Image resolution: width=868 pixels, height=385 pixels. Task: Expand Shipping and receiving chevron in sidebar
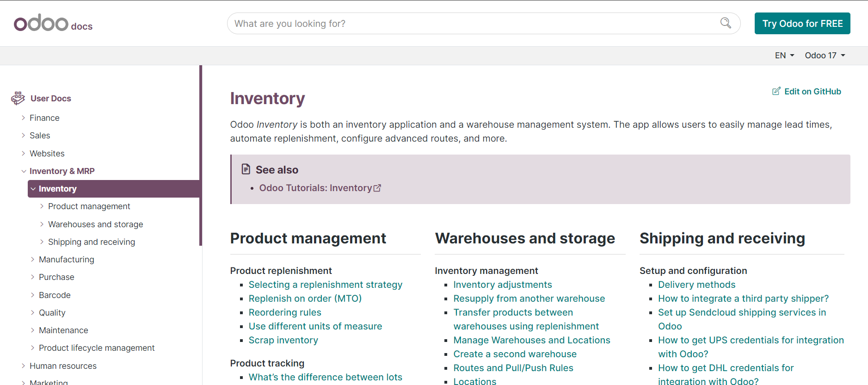pyautogui.click(x=42, y=242)
